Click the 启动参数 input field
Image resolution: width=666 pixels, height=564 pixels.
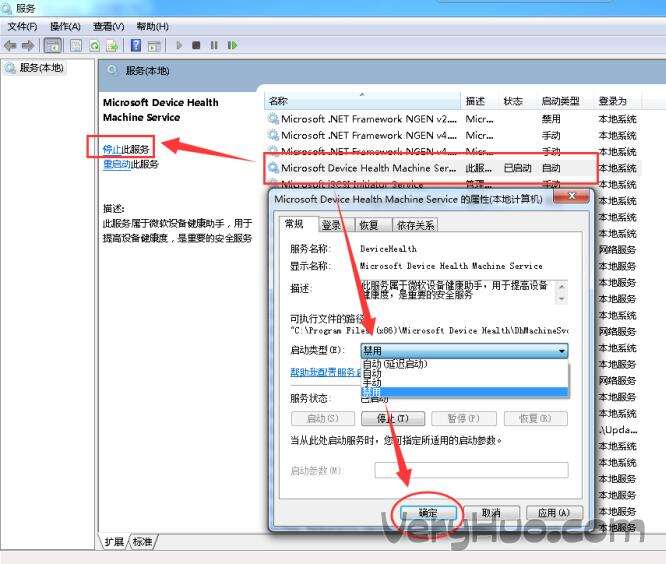(471, 470)
